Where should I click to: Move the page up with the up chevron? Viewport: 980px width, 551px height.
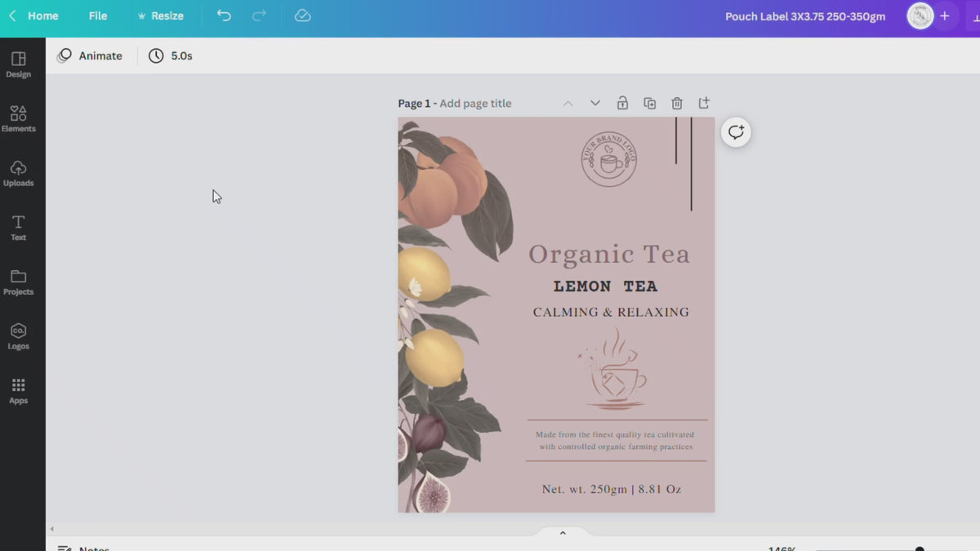[568, 103]
